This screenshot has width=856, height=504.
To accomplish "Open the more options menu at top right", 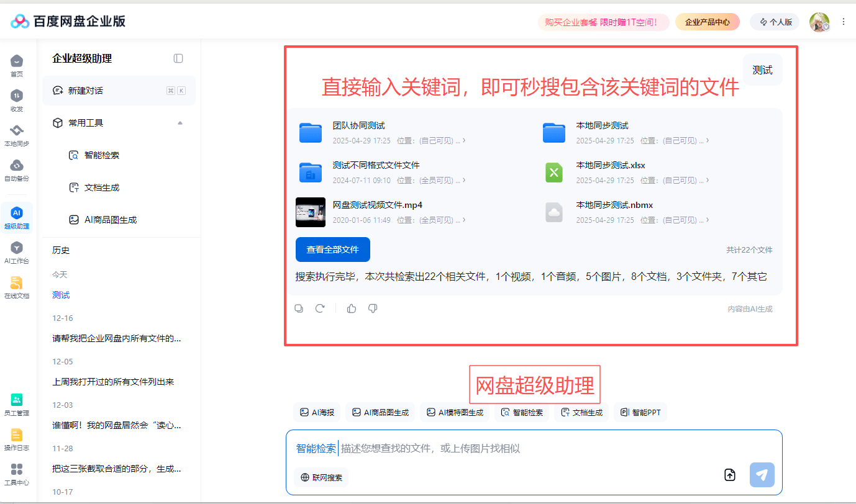I will coord(844,22).
